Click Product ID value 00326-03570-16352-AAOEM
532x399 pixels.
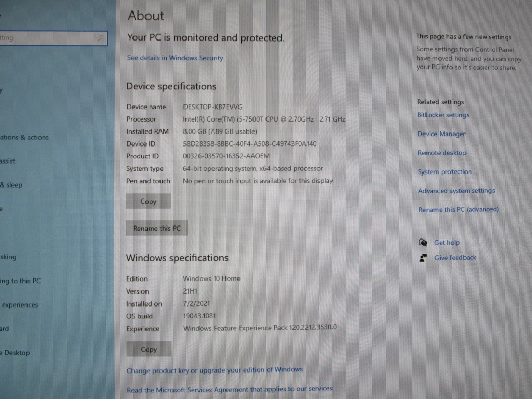pyautogui.click(x=227, y=156)
